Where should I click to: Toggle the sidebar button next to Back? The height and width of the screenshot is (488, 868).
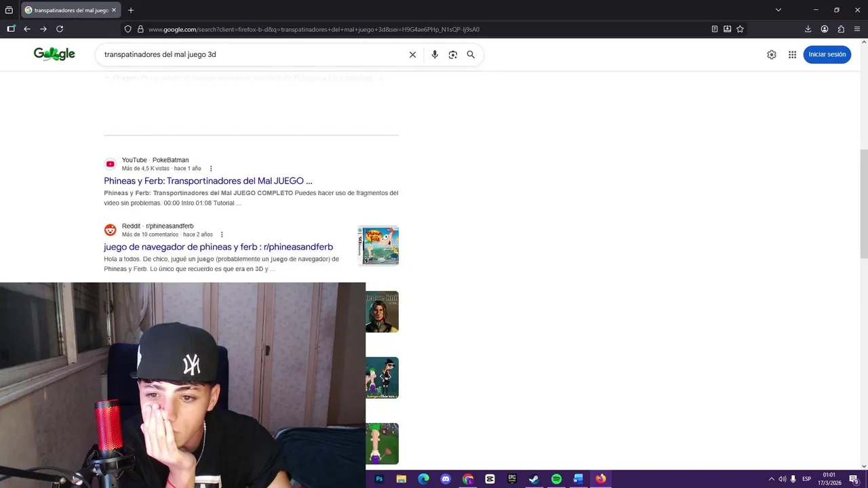[11, 29]
